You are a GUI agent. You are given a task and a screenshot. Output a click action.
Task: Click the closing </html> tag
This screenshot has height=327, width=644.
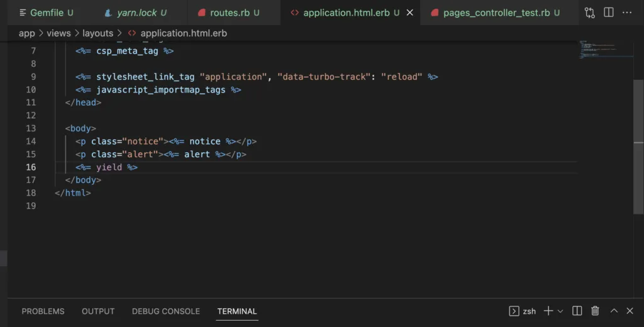click(73, 193)
